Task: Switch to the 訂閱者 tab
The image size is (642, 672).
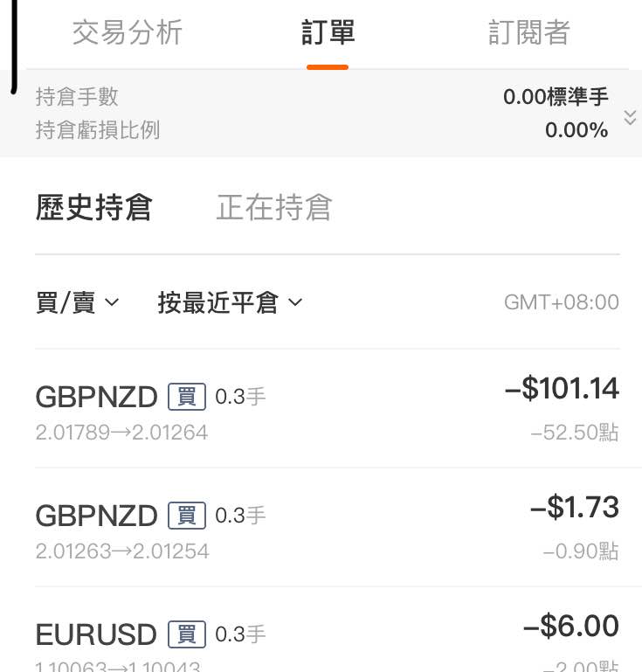Action: (529, 32)
